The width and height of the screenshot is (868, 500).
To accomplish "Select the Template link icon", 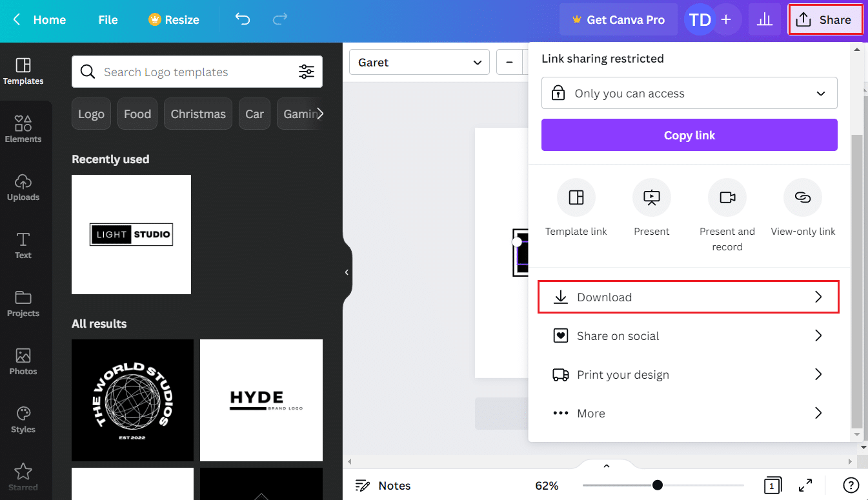I will tap(576, 197).
